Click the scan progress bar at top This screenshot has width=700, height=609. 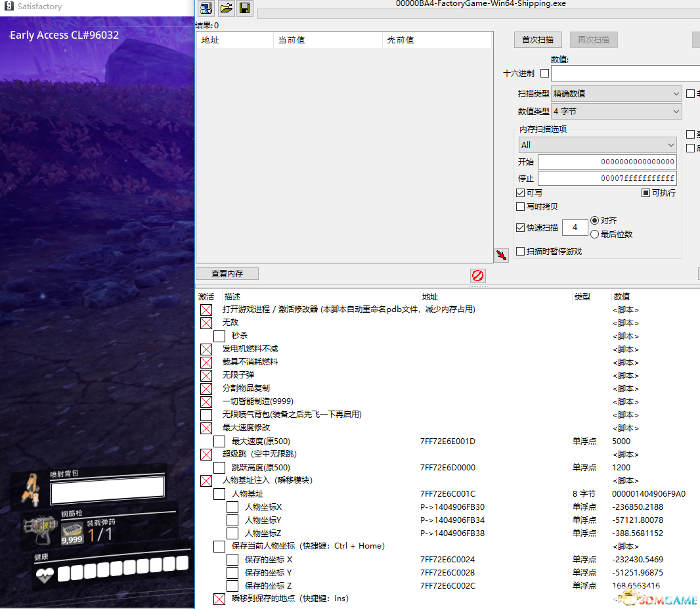pos(479,14)
